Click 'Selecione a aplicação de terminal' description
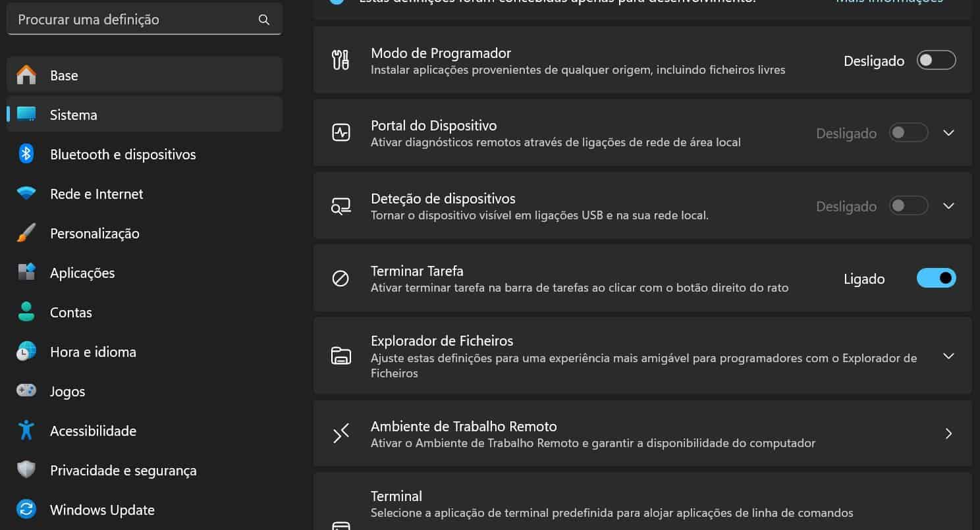Image resolution: width=980 pixels, height=530 pixels. pos(612,513)
